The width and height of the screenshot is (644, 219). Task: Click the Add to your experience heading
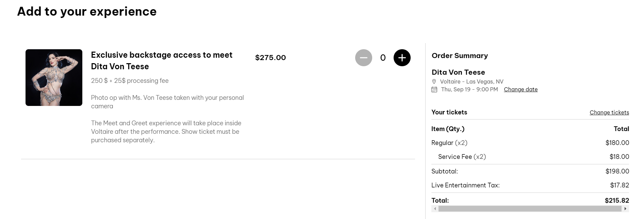[x=87, y=12]
